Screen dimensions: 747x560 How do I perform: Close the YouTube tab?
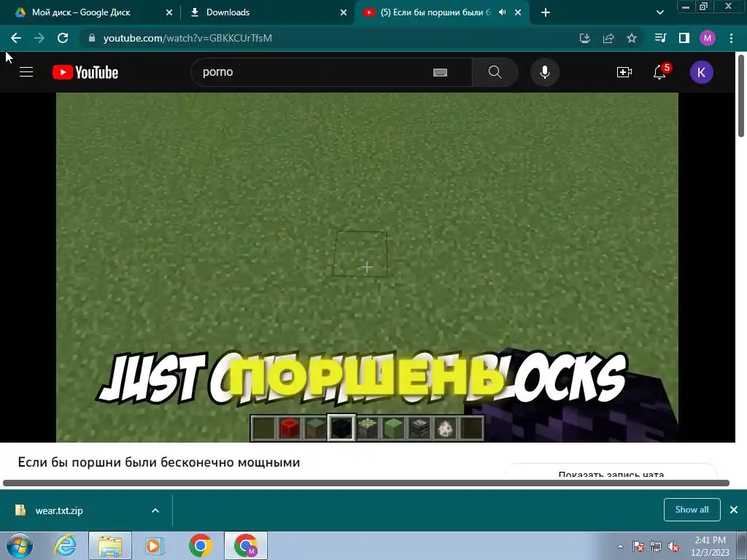(x=518, y=12)
